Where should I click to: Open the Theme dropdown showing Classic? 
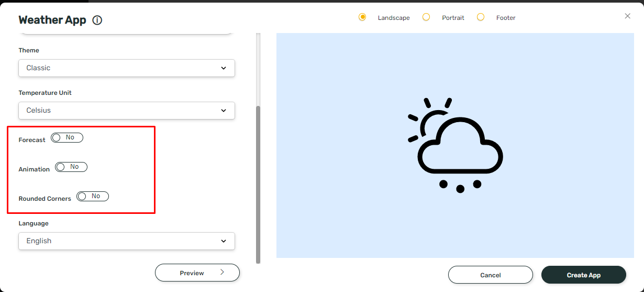[x=127, y=68]
